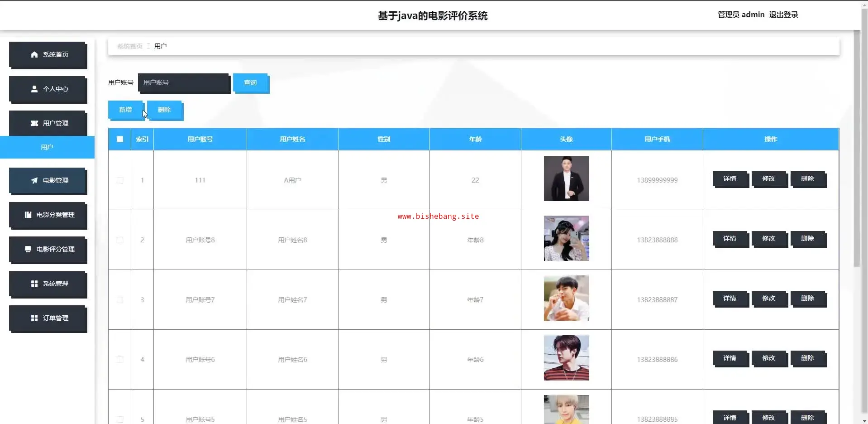Check the checkbox for row 用户账号8
Screen dimensions: 868x424
(120, 240)
